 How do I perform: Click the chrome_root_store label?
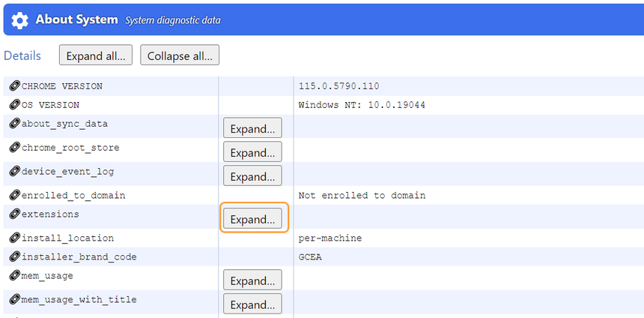[70, 148]
